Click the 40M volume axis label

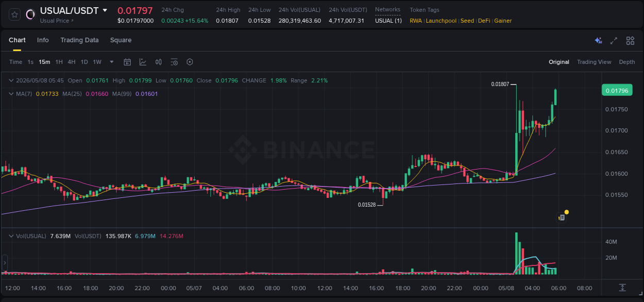(612, 242)
